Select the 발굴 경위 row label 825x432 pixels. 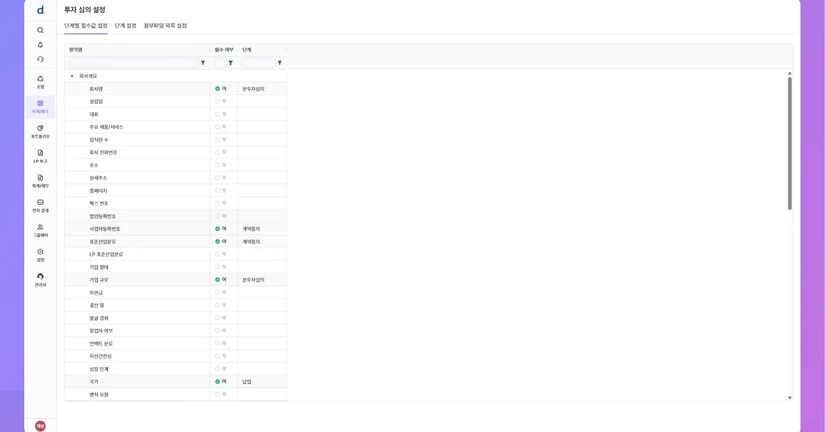98,318
